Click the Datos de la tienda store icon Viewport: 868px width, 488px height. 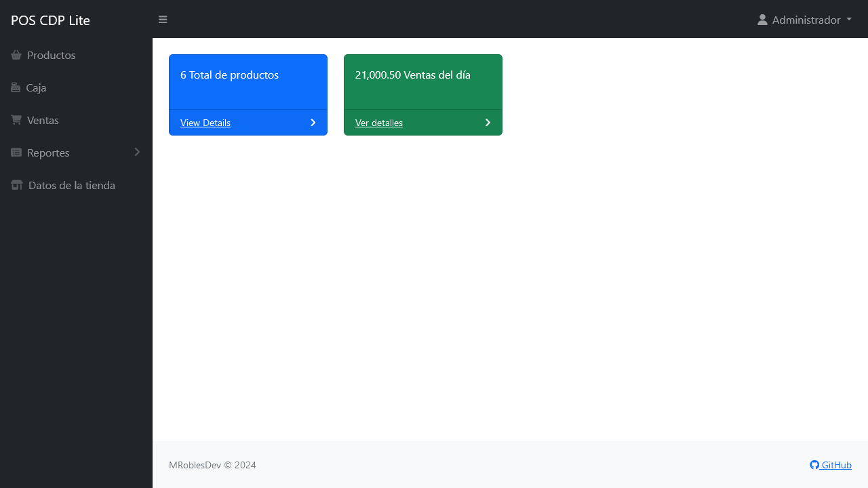17,185
